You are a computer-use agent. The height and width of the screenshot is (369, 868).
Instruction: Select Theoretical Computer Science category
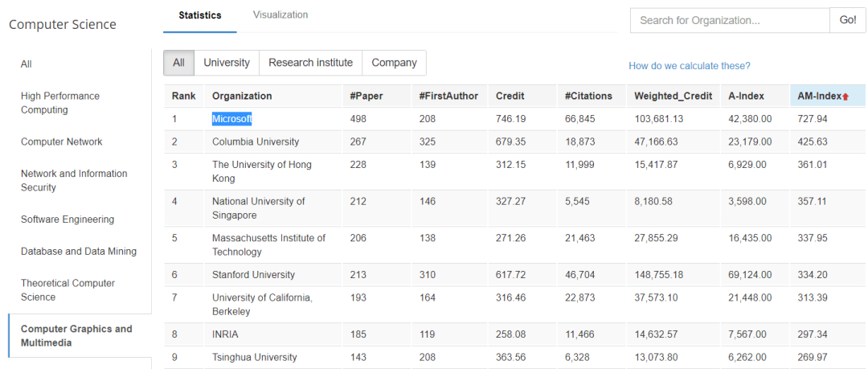point(68,290)
